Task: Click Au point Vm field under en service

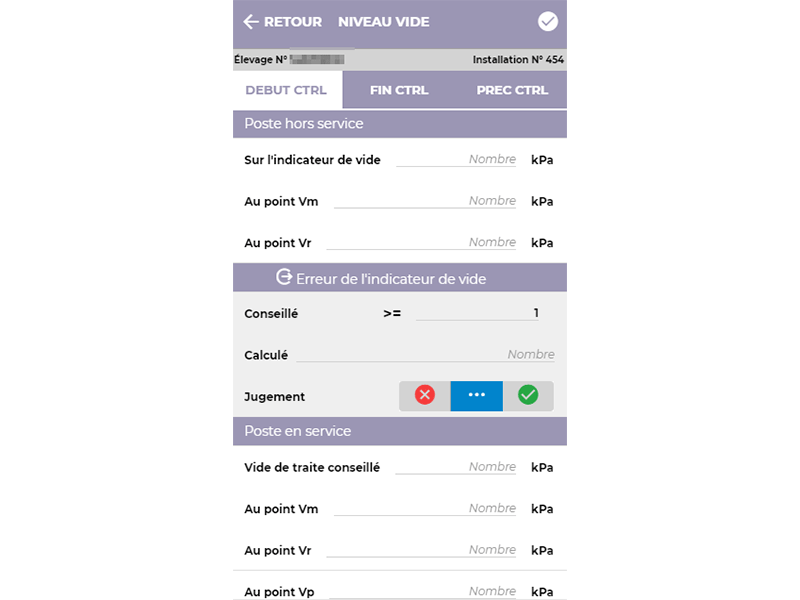Action: [425, 509]
